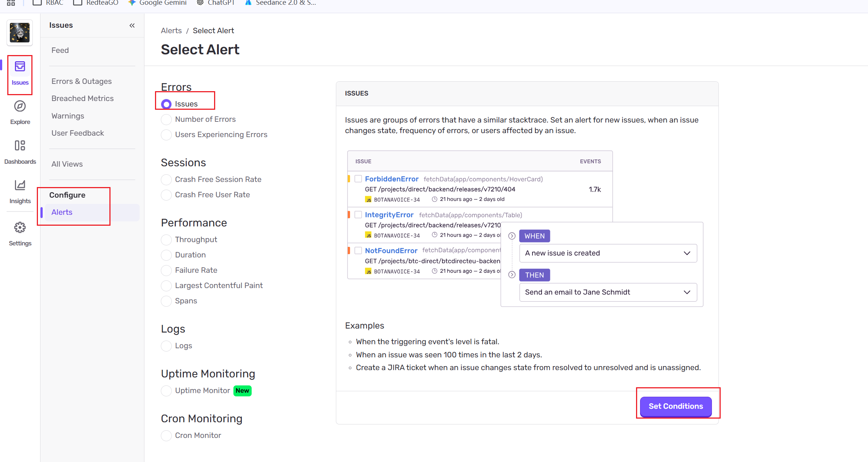Click the circled arrow beside WHEN
868x462 pixels.
(x=512, y=236)
